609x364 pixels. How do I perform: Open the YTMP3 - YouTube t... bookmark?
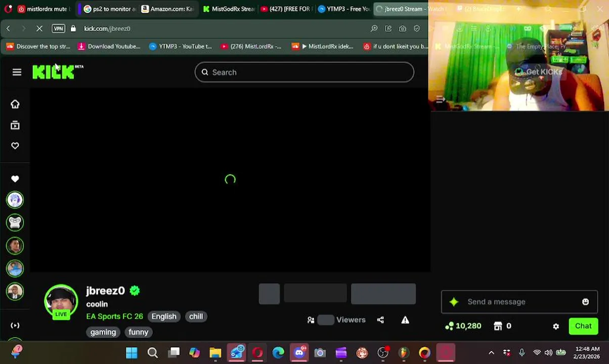[181, 47]
